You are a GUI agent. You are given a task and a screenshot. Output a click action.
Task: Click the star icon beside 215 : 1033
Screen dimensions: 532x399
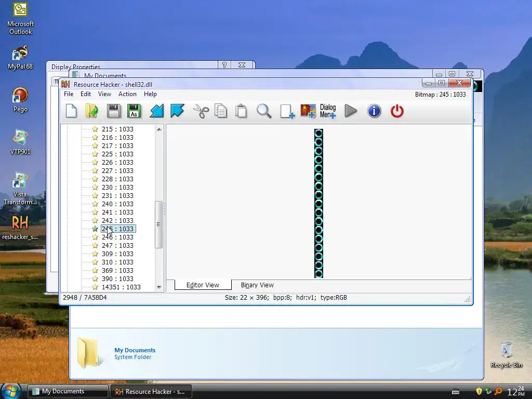[x=95, y=129]
